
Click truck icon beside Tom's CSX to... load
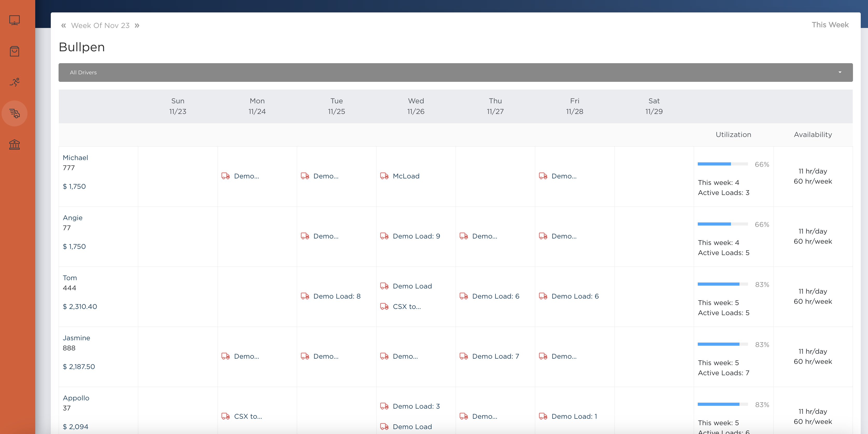[384, 306]
